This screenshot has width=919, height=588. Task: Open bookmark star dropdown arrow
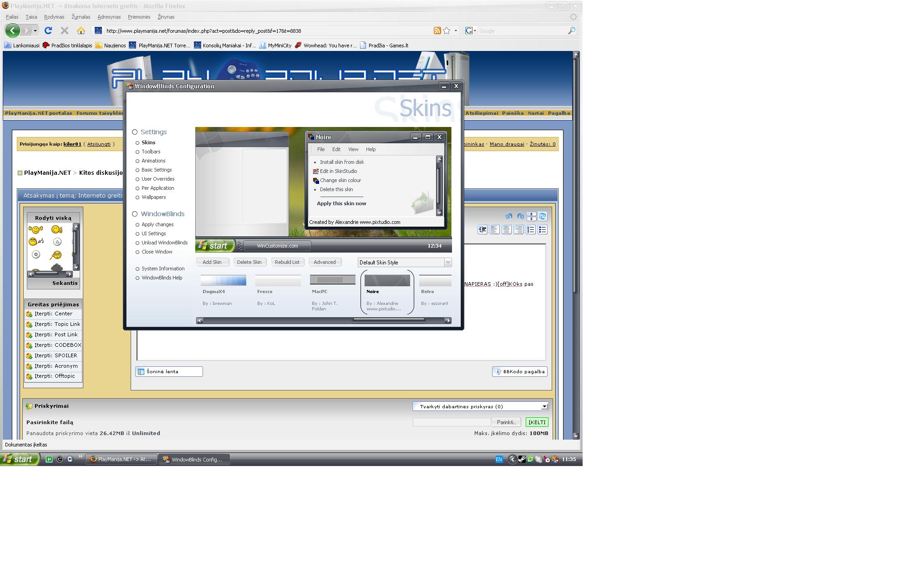coord(456,30)
